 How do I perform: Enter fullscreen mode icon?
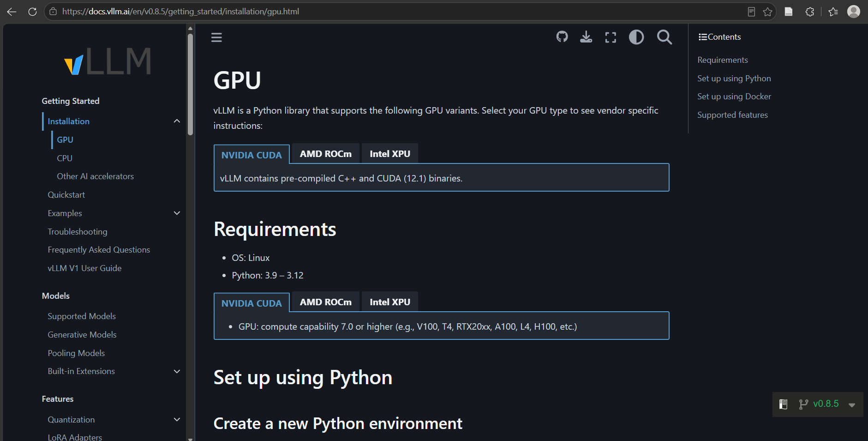(x=611, y=37)
